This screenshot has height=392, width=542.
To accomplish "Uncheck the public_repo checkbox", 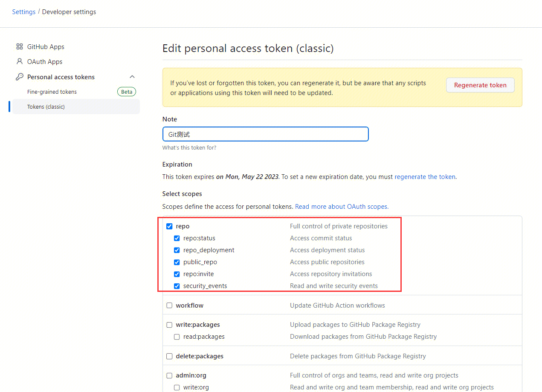I will click(177, 262).
